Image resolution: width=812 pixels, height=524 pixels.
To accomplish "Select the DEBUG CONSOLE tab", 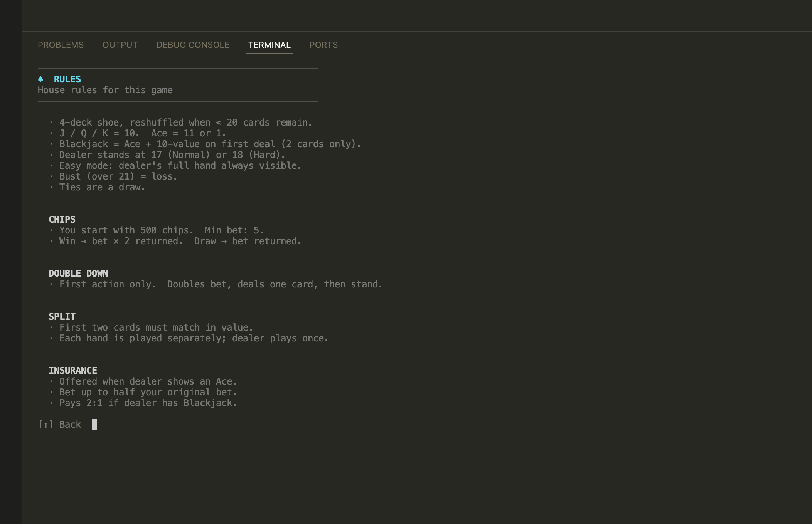I will 193,45.
